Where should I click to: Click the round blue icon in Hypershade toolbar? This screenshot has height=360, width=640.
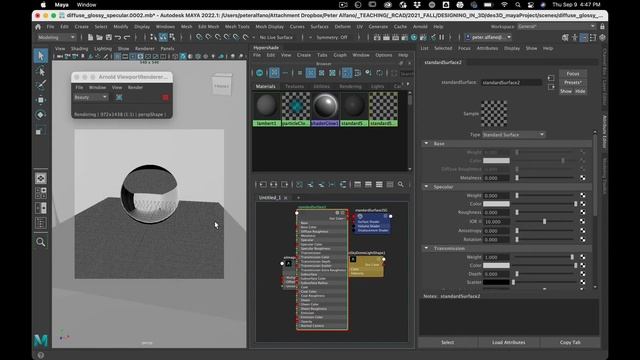260,73
